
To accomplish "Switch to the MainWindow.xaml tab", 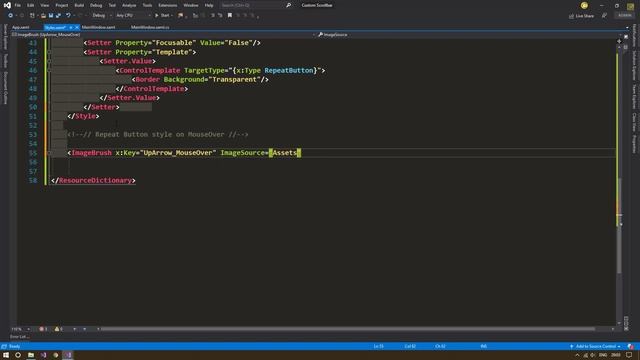I will [98, 27].
